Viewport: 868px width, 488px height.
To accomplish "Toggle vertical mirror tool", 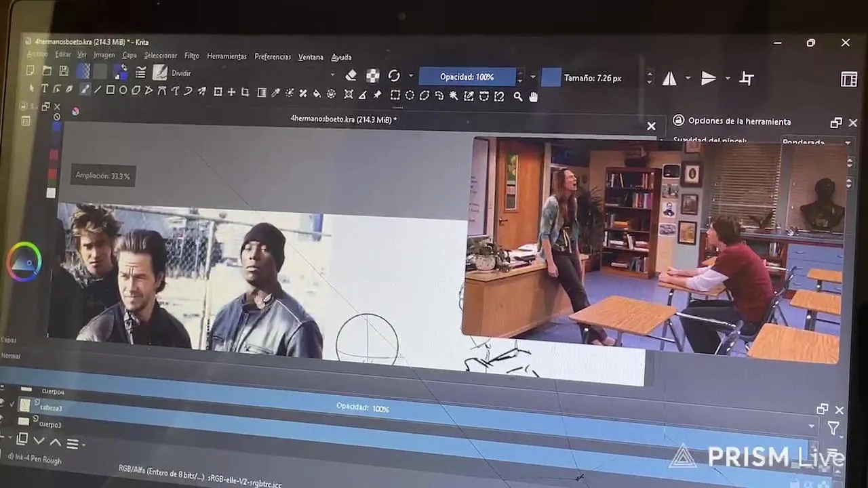I will click(x=709, y=79).
